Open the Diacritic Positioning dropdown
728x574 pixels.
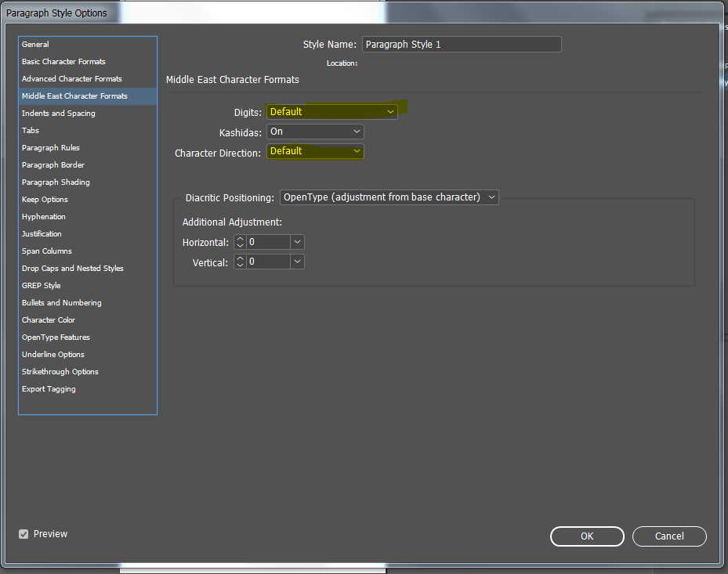coord(389,197)
